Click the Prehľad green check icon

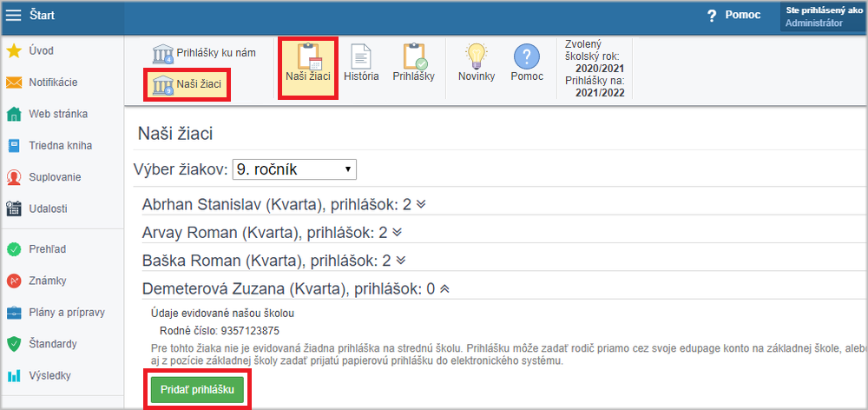tap(13, 249)
